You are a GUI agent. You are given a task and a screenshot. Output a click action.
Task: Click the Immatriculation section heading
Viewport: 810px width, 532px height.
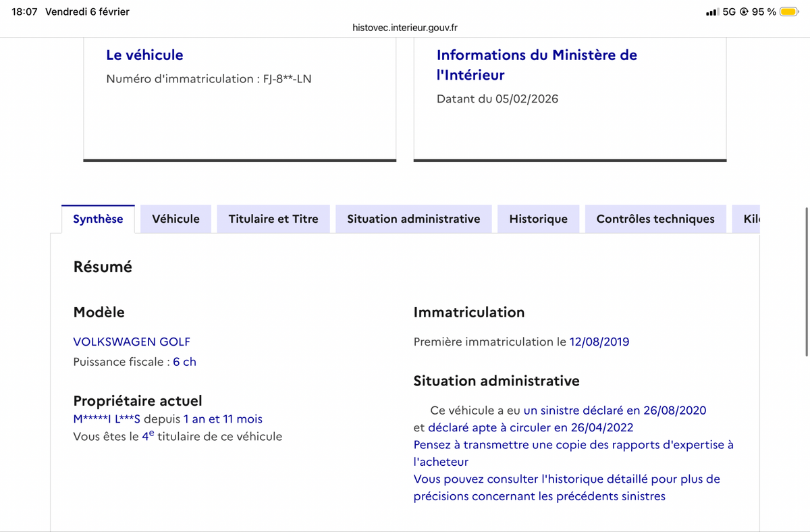click(468, 312)
